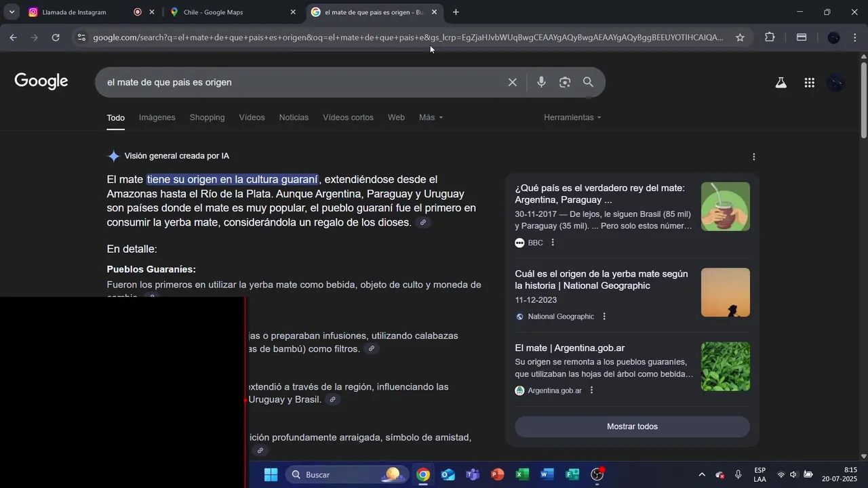Clear the search box with the X icon

[513, 82]
